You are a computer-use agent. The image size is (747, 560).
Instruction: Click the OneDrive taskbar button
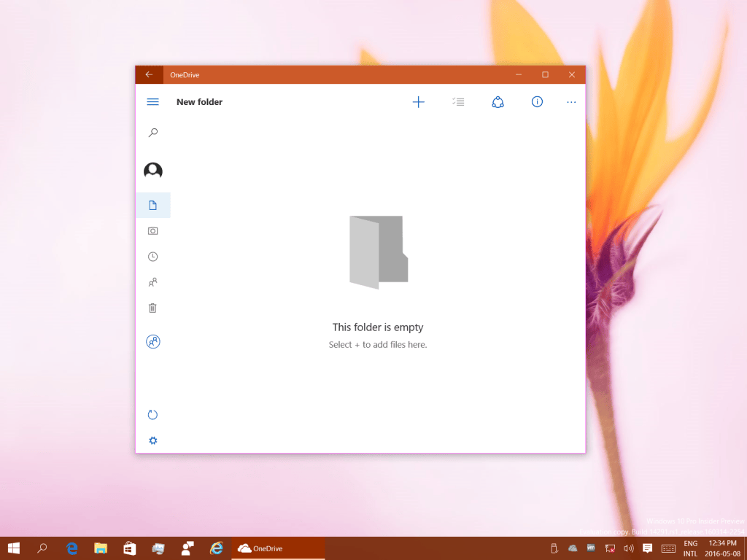278,548
